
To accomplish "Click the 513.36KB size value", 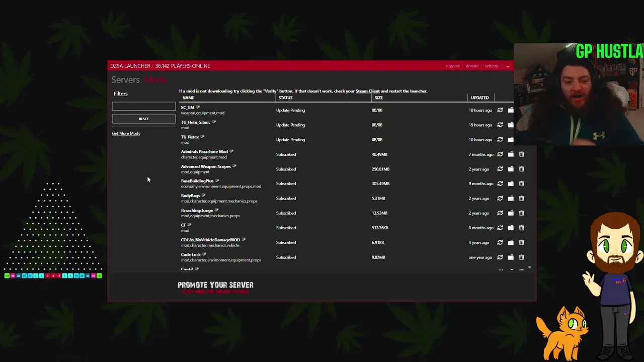I will pyautogui.click(x=380, y=228).
